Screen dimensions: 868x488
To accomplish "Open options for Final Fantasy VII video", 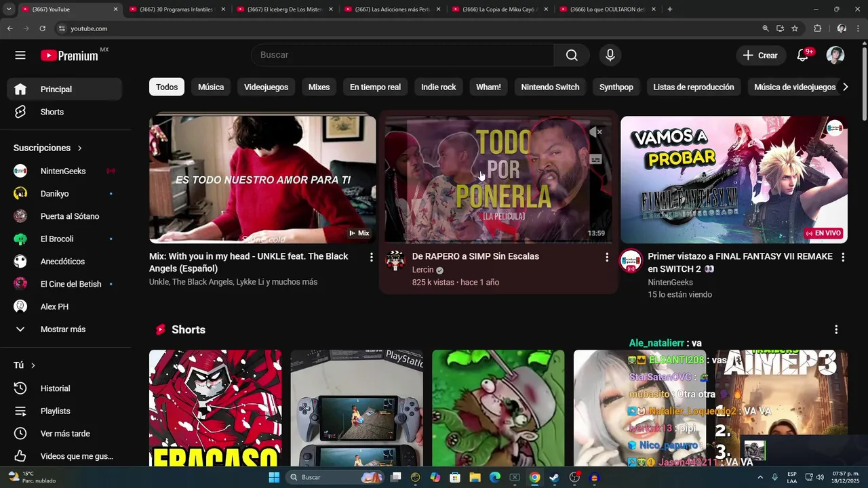I will [843, 257].
